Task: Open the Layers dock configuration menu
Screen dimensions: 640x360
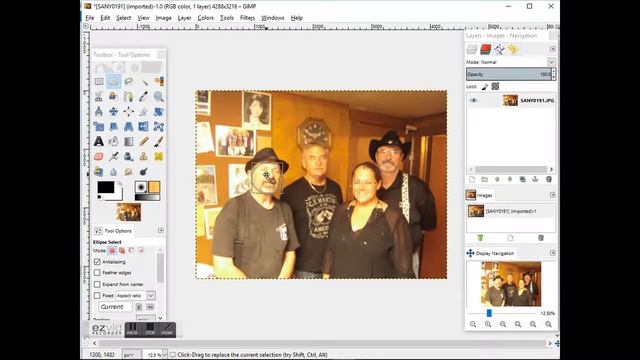Action: [x=553, y=49]
